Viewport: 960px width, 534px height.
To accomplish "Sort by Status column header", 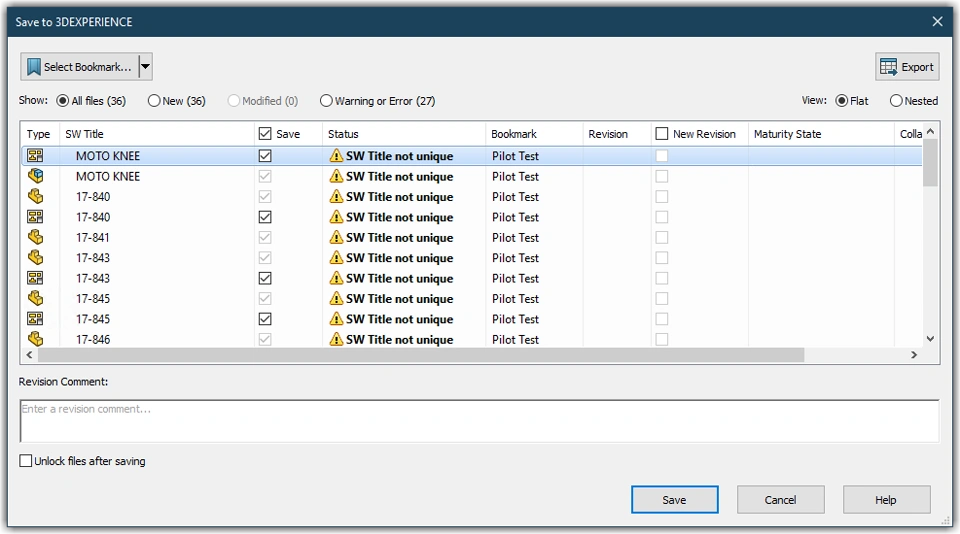I will click(404, 134).
